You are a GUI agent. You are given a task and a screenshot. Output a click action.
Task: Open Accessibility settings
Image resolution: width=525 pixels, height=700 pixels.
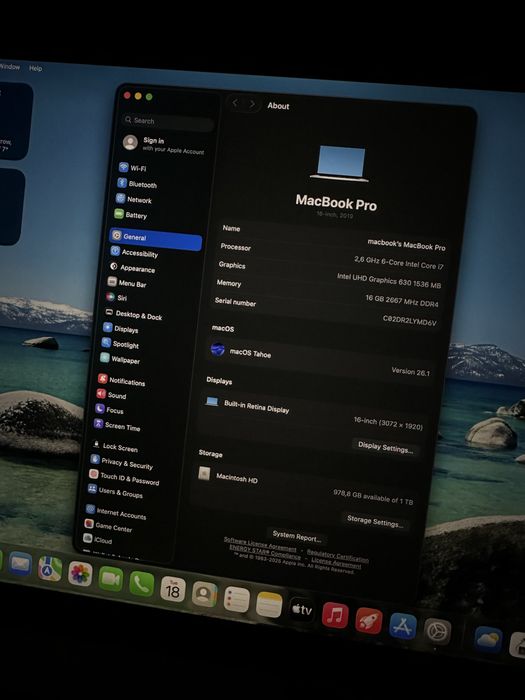coord(134,253)
